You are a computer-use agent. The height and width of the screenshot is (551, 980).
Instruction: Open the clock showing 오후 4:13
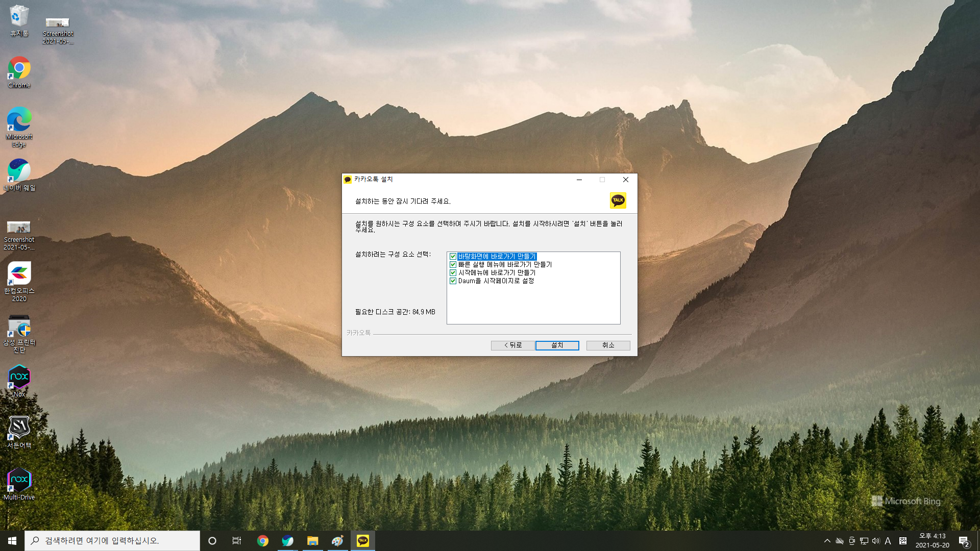933,541
